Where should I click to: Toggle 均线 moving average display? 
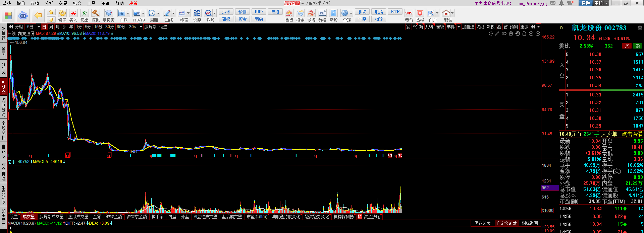tap(480, 27)
